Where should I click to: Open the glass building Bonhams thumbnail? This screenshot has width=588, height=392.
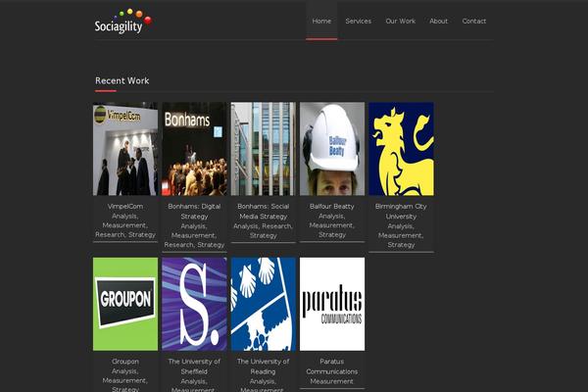[264, 149]
